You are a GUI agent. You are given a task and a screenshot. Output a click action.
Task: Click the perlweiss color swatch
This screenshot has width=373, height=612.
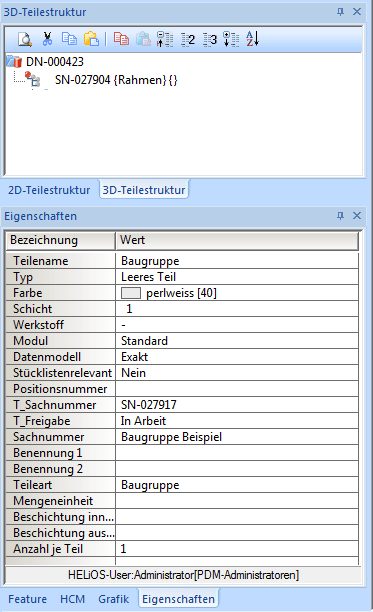[131, 293]
